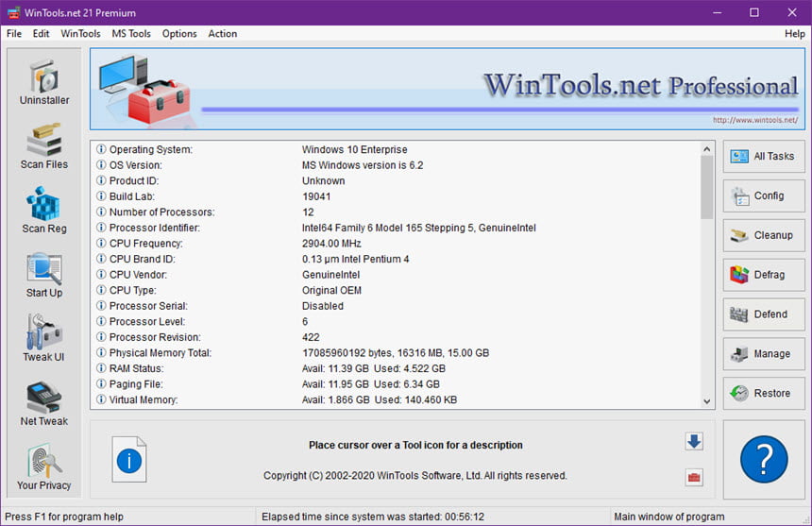Image resolution: width=812 pixels, height=526 pixels.
Task: Open the Manage button
Action: point(764,353)
